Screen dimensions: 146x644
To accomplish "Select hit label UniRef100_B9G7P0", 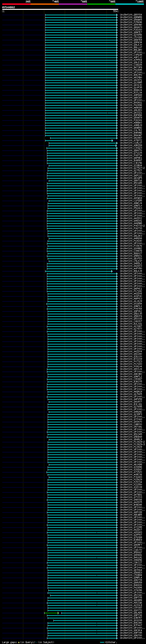I will point(131,75).
